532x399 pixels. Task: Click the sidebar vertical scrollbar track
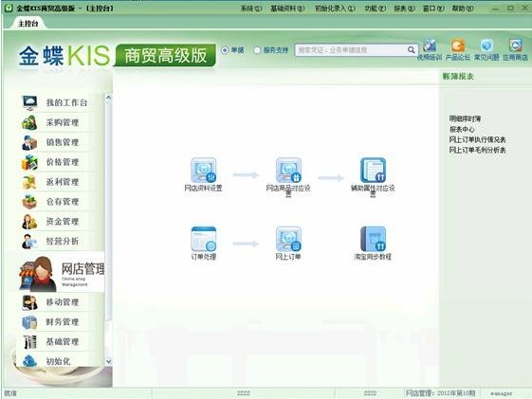tap(108, 210)
